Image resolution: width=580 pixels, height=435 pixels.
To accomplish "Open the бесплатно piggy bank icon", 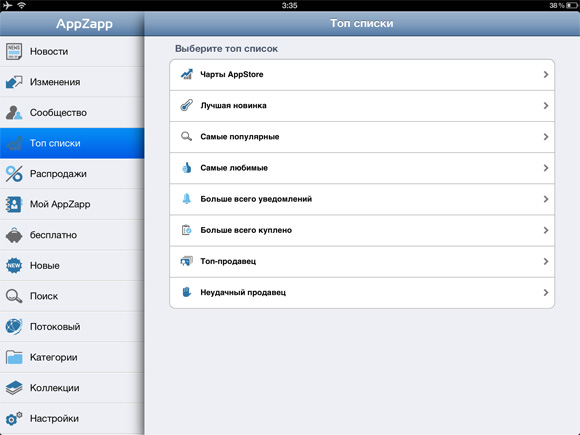I will [14, 235].
